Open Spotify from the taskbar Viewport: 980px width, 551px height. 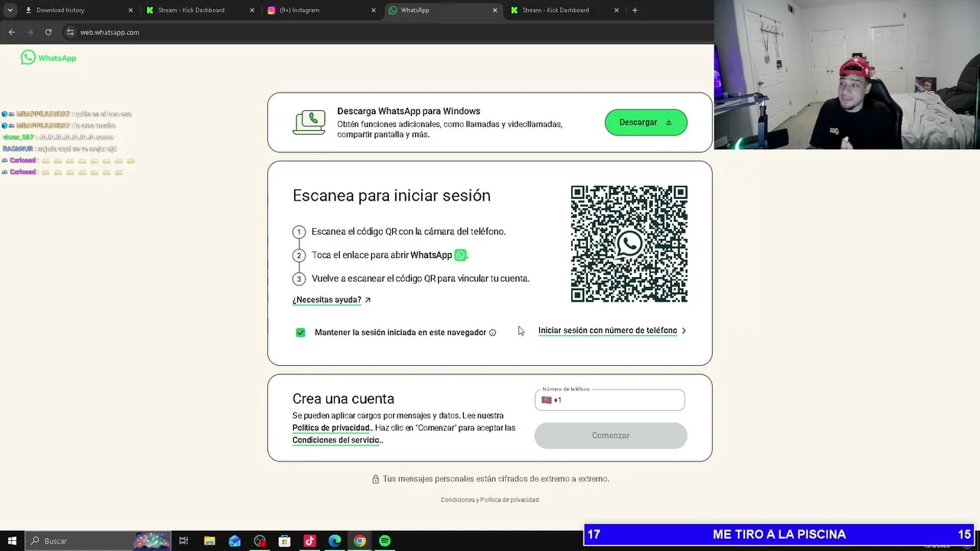pyautogui.click(x=384, y=541)
